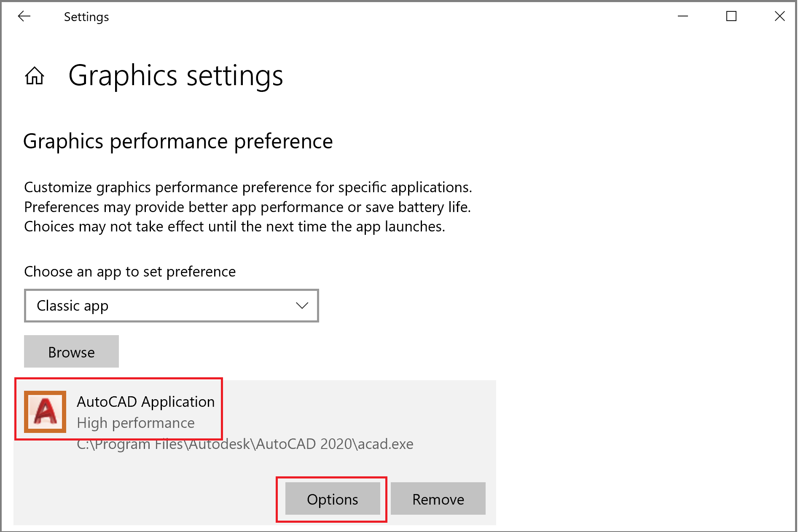This screenshot has height=532, width=798.
Task: Click the red AutoCAD application icon
Action: click(45, 411)
